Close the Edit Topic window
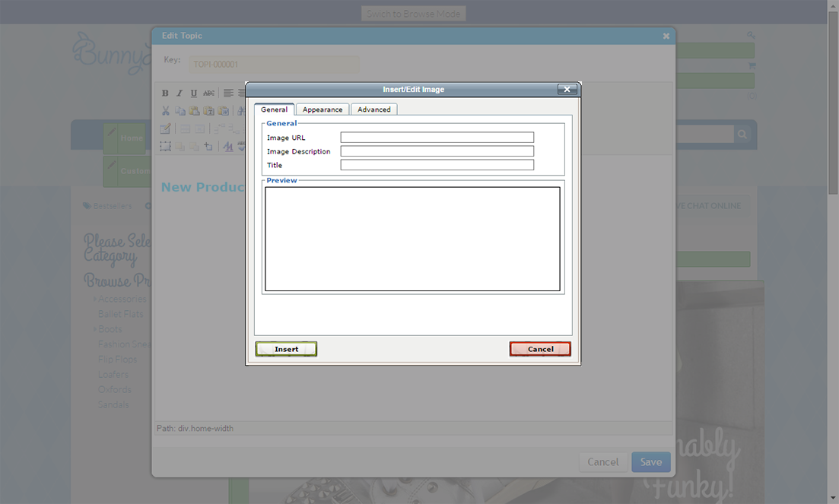This screenshot has width=839, height=504. pos(666,36)
